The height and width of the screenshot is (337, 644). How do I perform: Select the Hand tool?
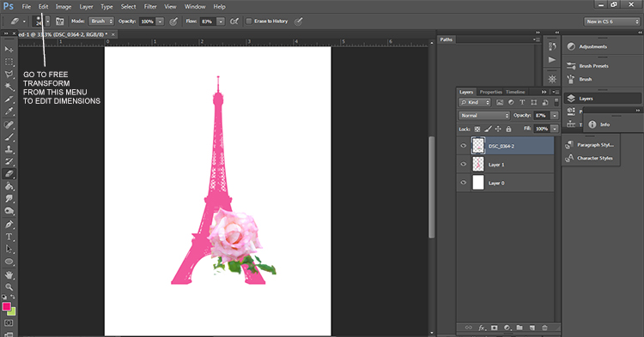coord(9,274)
